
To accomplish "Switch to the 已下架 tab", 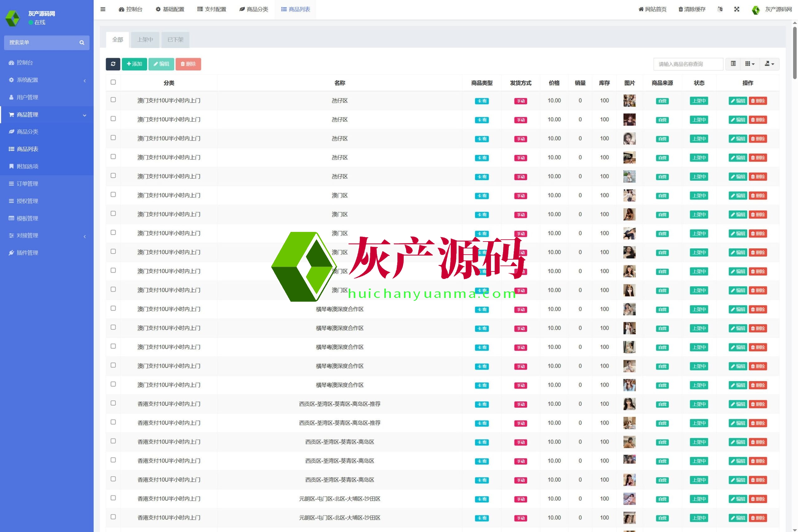I will 175,40.
